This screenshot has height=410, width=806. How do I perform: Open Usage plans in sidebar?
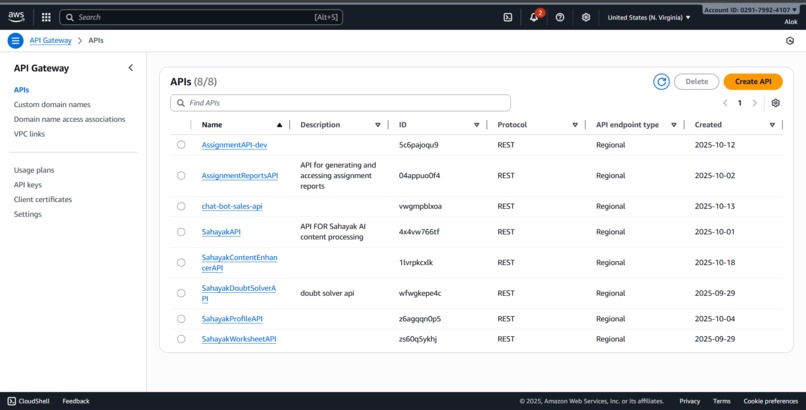pos(34,170)
